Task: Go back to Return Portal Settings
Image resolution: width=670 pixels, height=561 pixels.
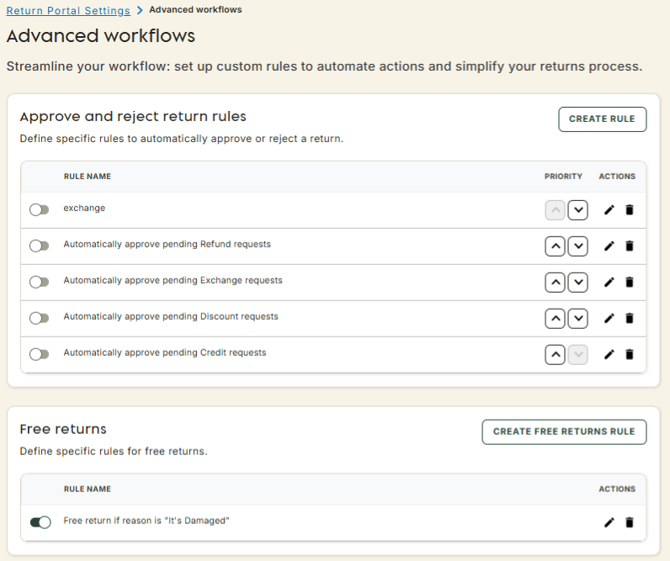Action: pos(68,11)
